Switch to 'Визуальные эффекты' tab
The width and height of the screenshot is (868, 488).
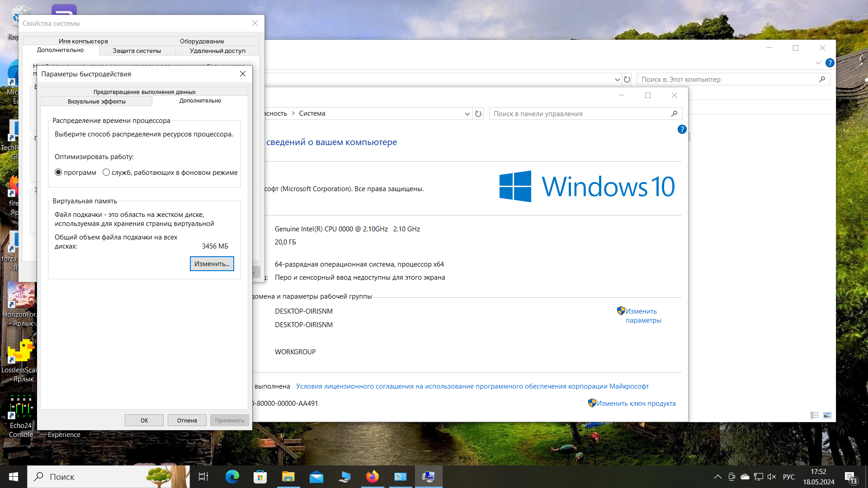[97, 101]
